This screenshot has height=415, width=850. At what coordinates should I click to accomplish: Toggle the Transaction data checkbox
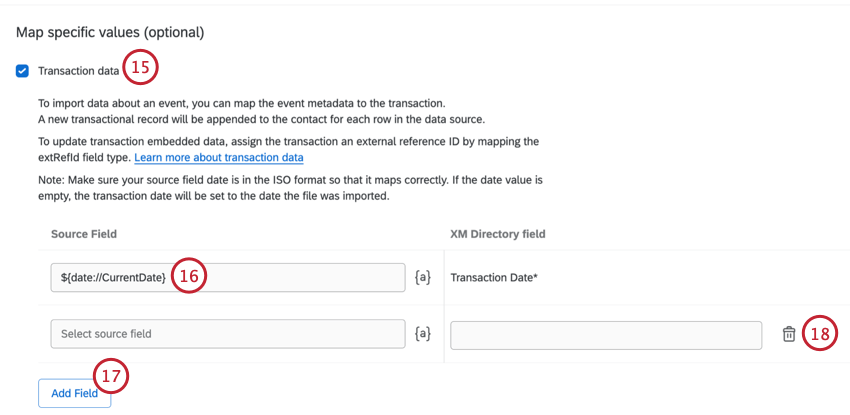coord(22,71)
